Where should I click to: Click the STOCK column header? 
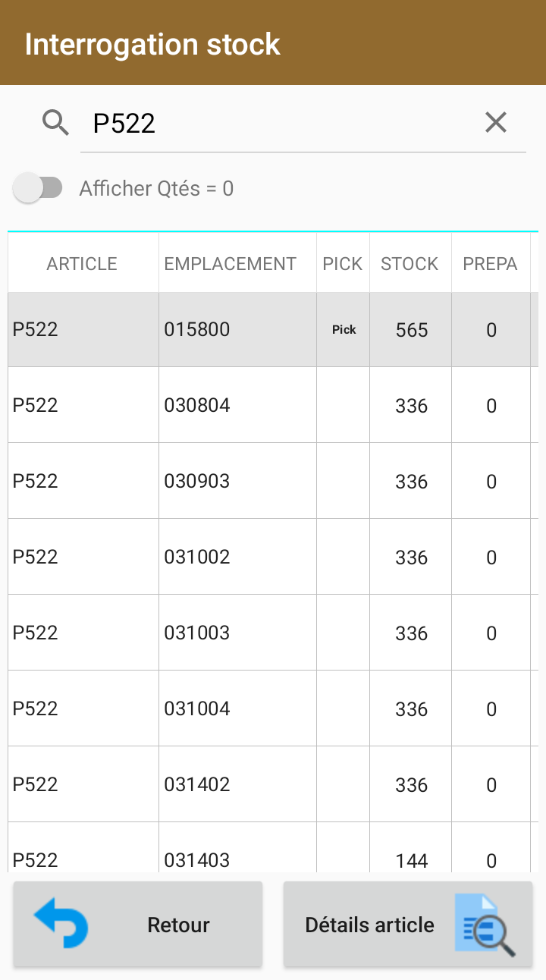pos(409,264)
